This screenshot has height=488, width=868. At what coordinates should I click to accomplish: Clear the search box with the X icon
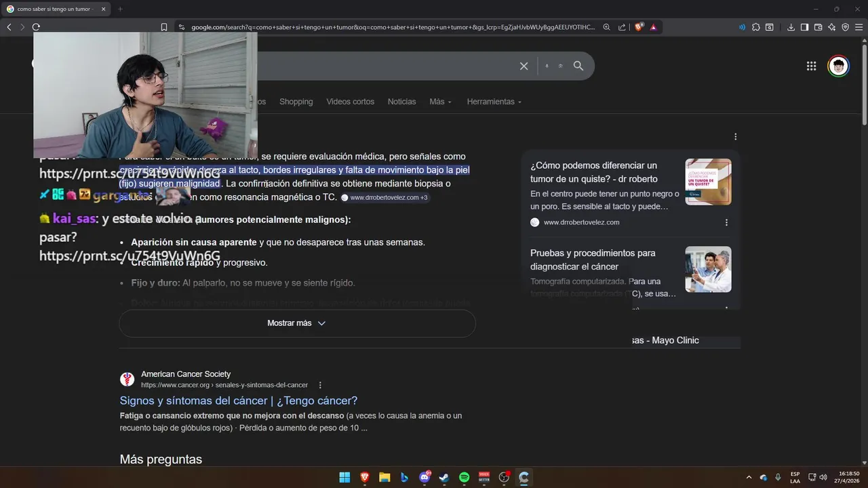(x=524, y=66)
